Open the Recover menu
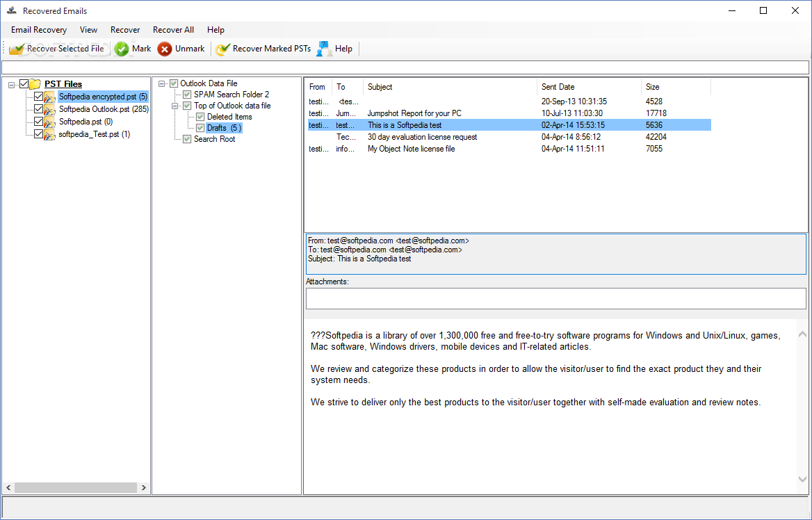This screenshot has width=812, height=520. [125, 30]
